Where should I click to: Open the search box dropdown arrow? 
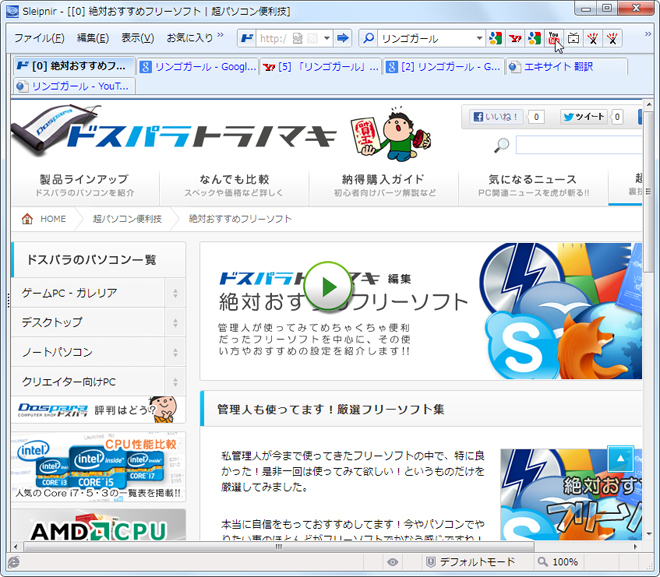pyautogui.click(x=479, y=39)
